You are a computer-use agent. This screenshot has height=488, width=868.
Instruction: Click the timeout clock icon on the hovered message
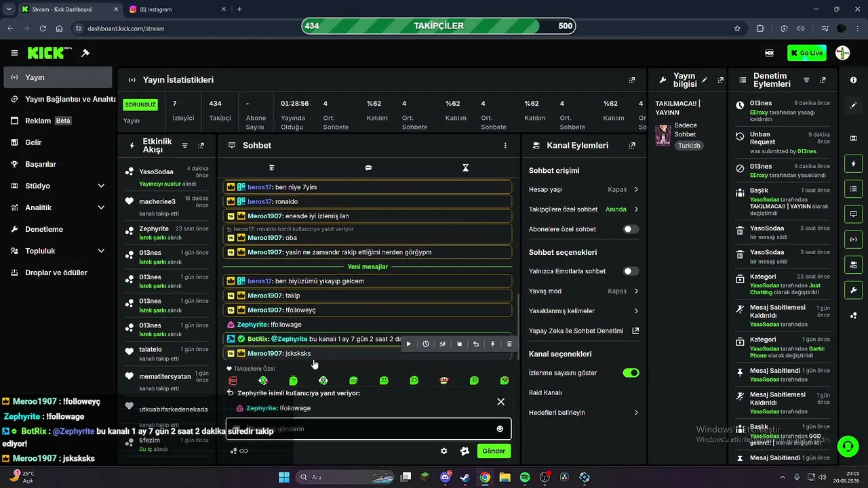426,344
